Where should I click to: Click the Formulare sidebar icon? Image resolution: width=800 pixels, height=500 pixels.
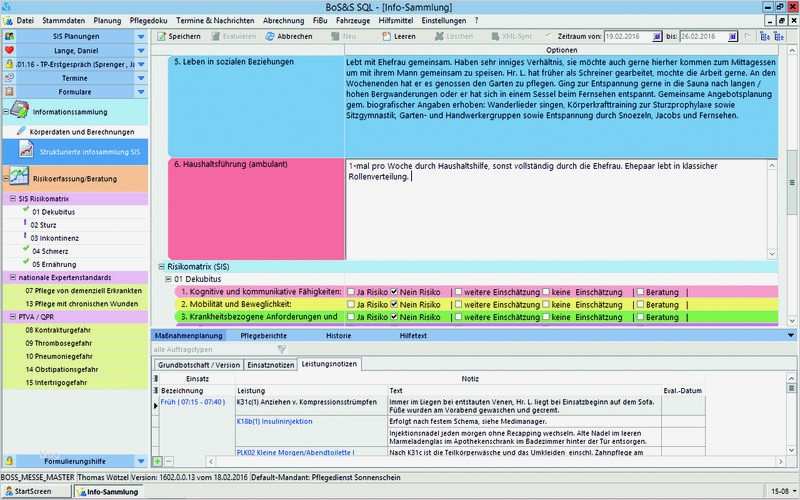coord(9,91)
